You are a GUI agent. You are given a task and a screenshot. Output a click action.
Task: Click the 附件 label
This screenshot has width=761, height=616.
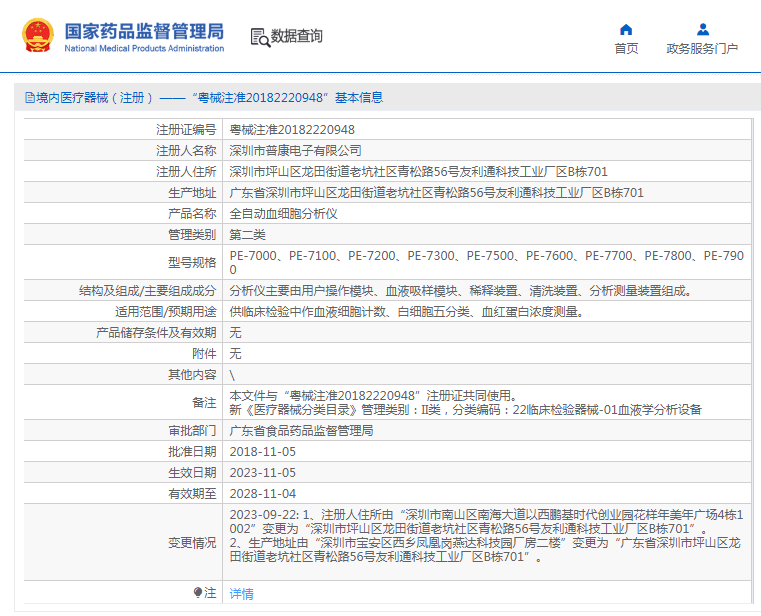[x=204, y=353]
